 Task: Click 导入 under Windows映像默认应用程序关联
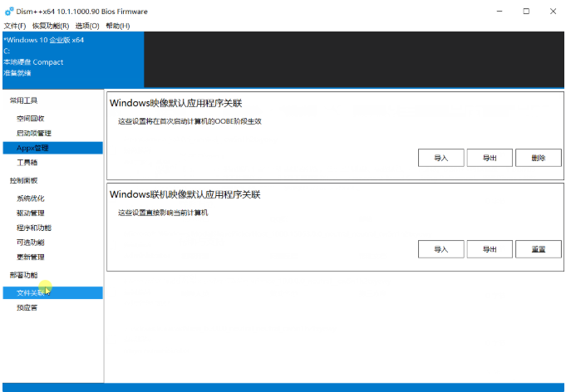click(440, 158)
